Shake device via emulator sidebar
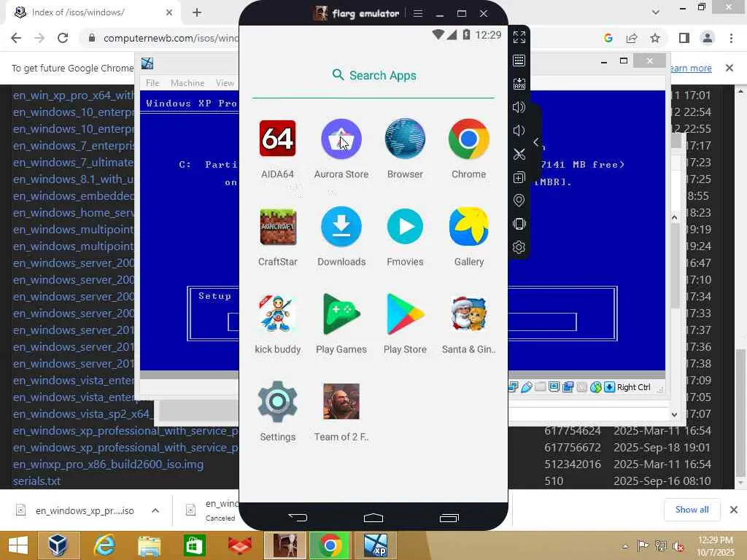This screenshot has width=747, height=560. point(519,224)
